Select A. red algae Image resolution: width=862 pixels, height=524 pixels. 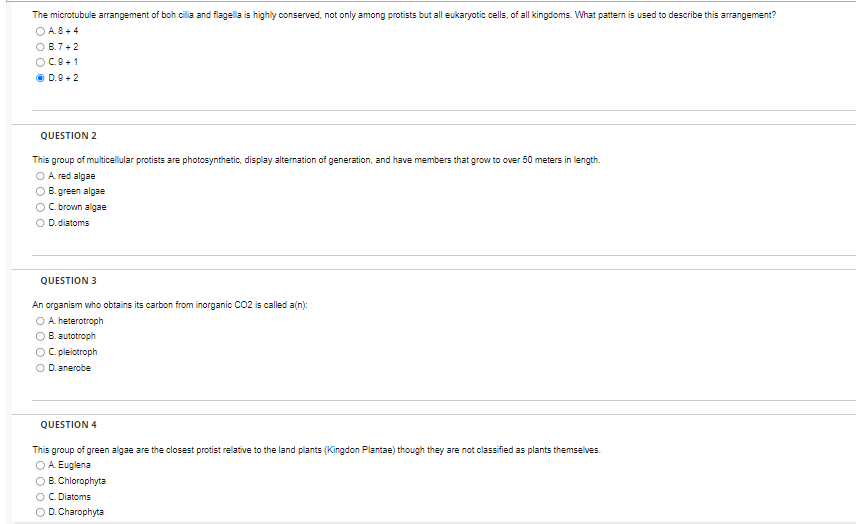tap(40, 176)
